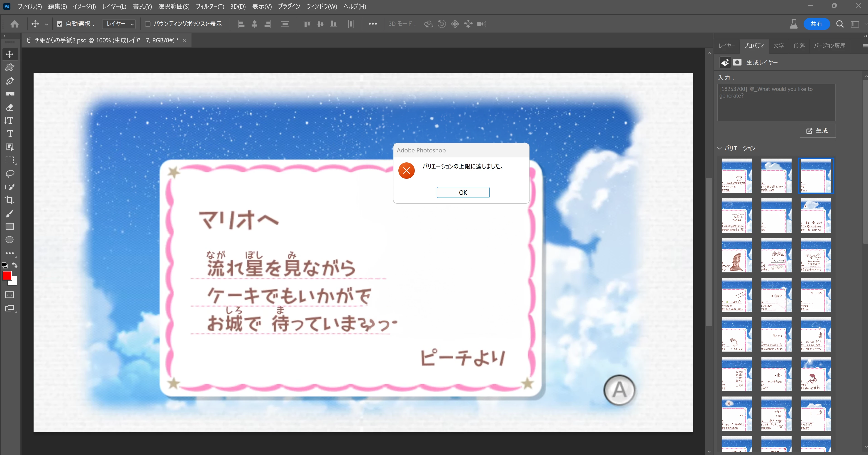Collapse the バリエーション section
This screenshot has height=455, width=868.
coord(719,148)
